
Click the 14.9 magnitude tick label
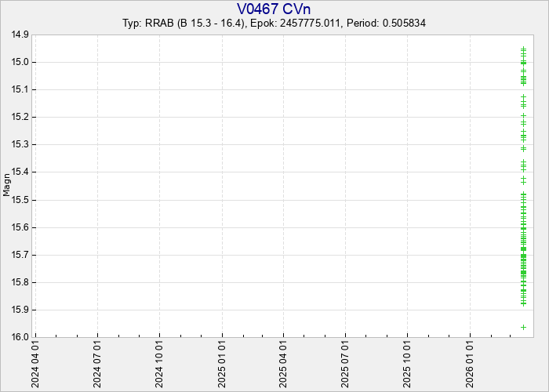(x=20, y=34)
